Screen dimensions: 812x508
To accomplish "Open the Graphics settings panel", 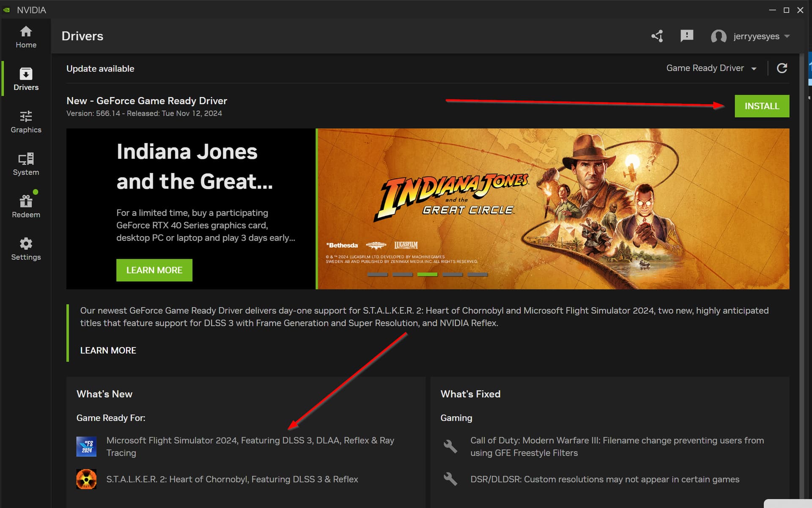I will 26,121.
